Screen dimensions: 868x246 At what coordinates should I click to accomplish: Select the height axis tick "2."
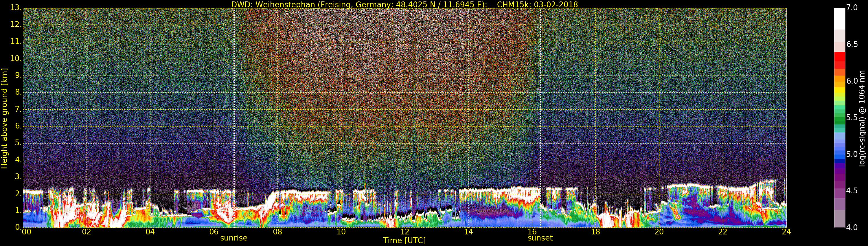coord(18,194)
